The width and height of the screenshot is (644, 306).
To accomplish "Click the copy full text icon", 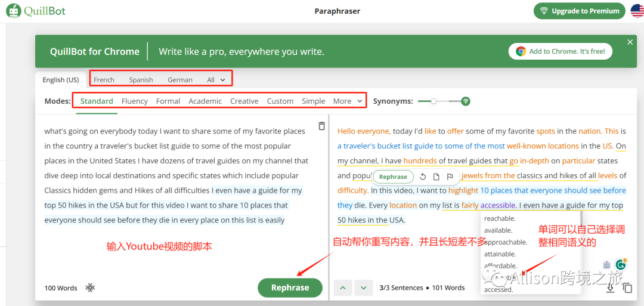I will click(x=627, y=288).
